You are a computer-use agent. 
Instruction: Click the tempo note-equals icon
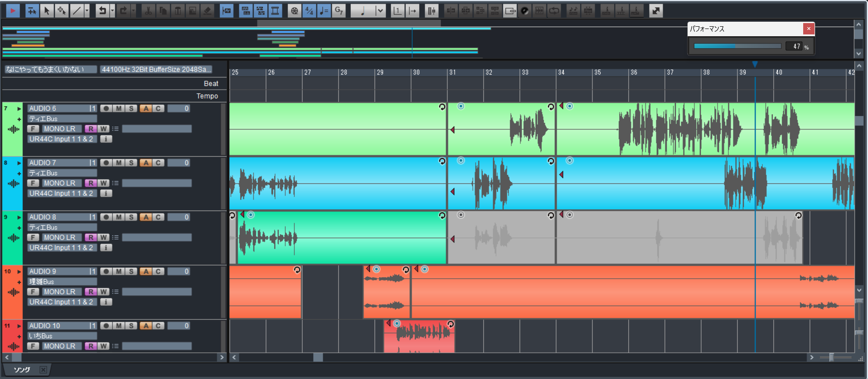pos(324,11)
